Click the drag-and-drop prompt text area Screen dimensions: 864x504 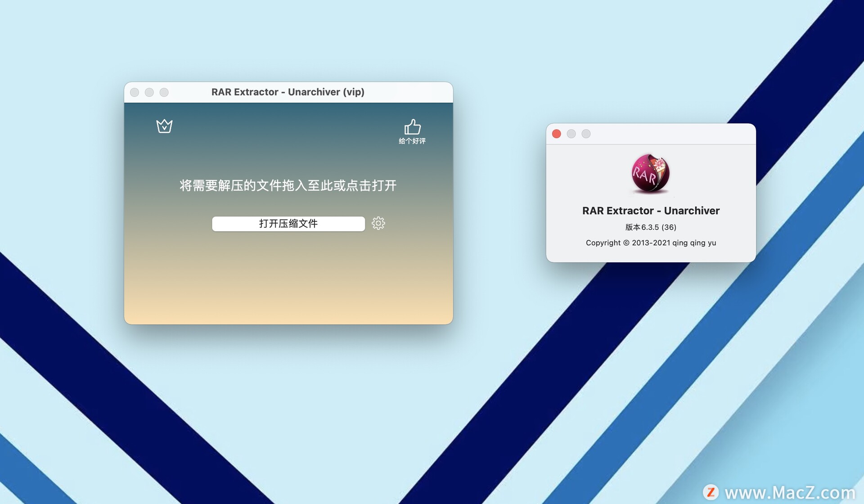click(x=288, y=185)
